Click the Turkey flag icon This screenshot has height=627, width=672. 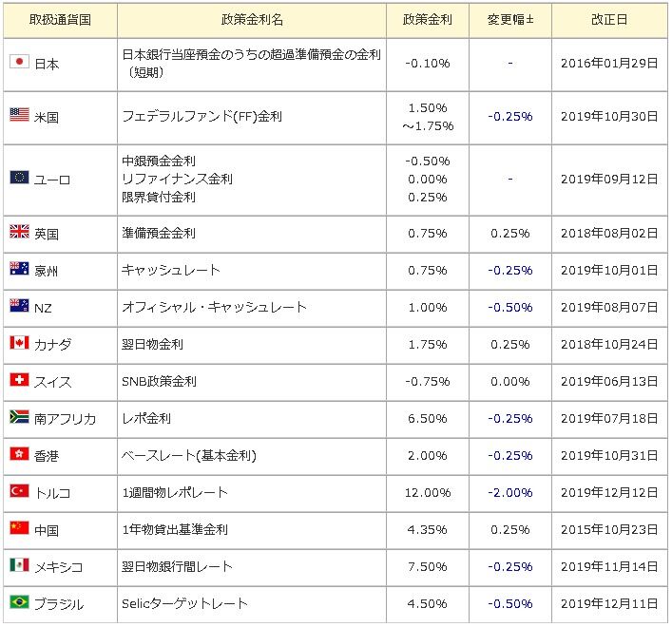19,491
